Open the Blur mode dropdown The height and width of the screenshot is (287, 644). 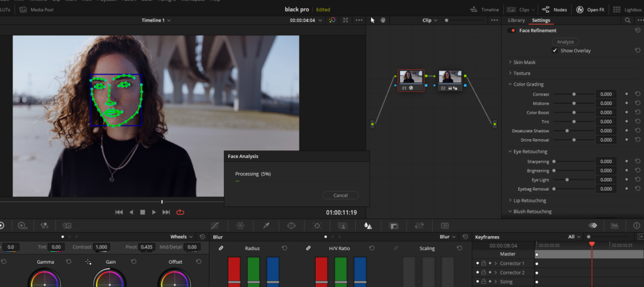coord(448,237)
